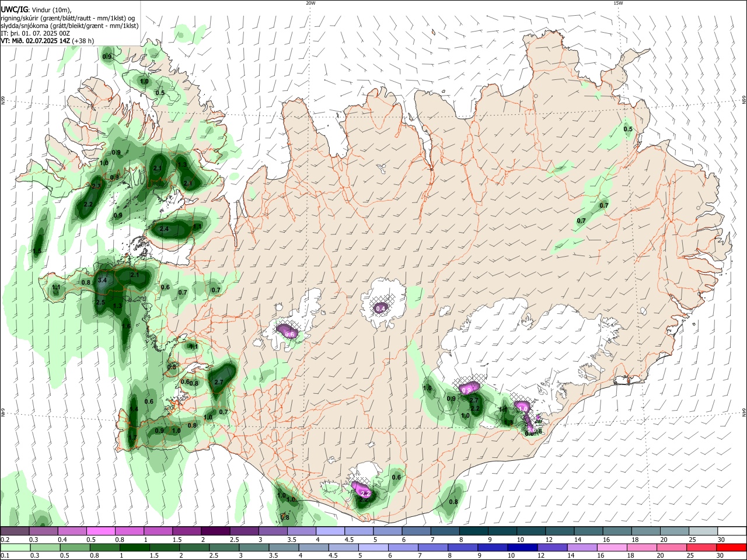Viewport: 747px width, 560px height.
Task: Click the '15W' longitude label
Action: tap(618, 3)
